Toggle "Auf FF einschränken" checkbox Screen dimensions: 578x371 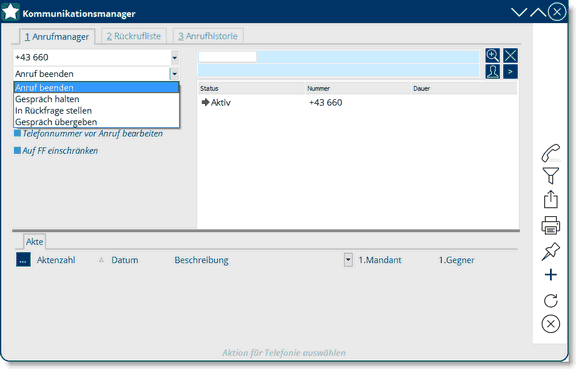[x=17, y=150]
